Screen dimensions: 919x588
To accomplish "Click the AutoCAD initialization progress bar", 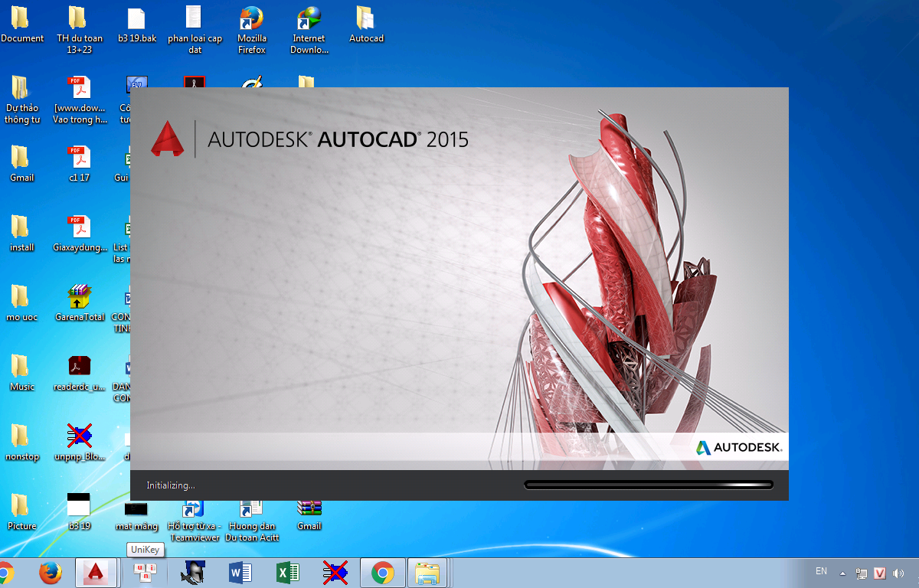I will tap(648, 485).
